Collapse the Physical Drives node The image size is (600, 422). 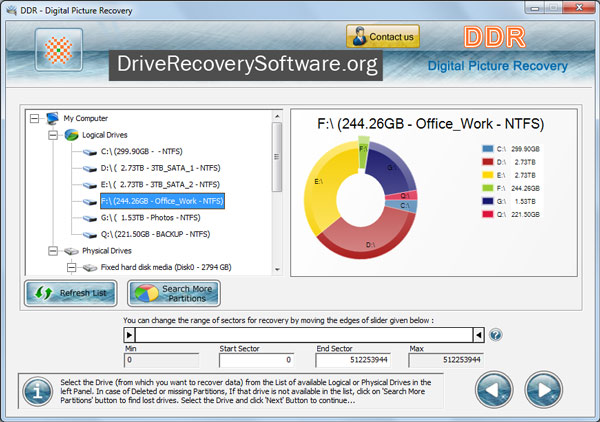click(53, 251)
